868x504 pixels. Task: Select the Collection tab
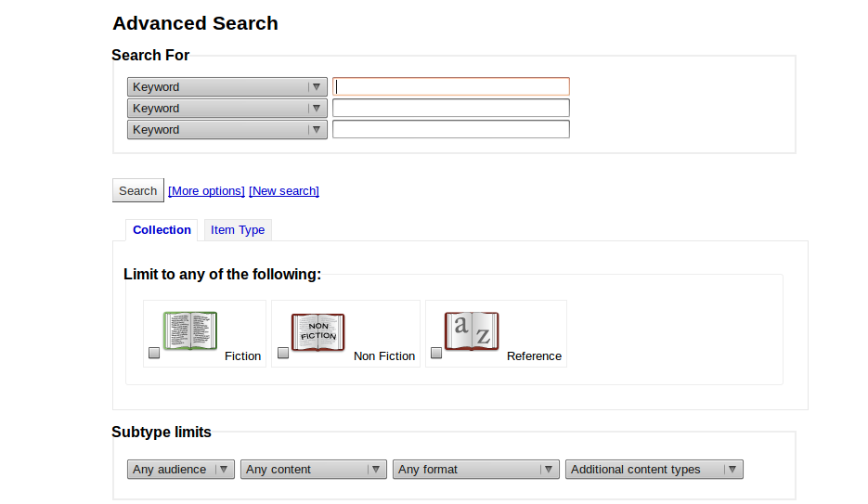pyautogui.click(x=162, y=230)
